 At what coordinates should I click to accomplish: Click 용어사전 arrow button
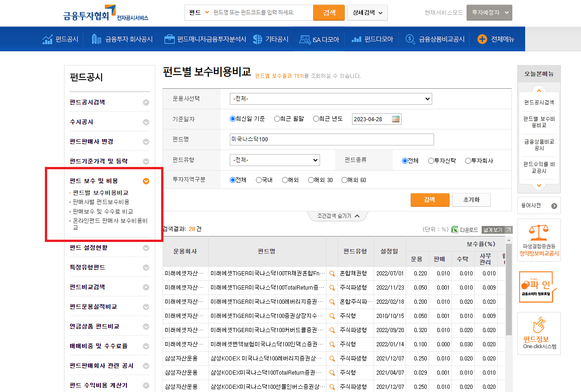554,206
